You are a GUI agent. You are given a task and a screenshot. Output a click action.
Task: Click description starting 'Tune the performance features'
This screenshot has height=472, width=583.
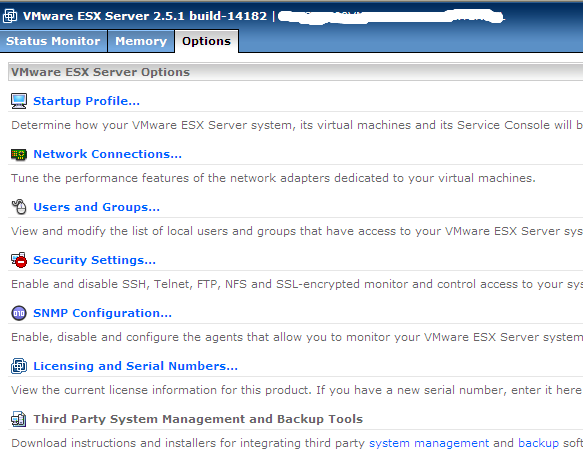tap(273, 178)
